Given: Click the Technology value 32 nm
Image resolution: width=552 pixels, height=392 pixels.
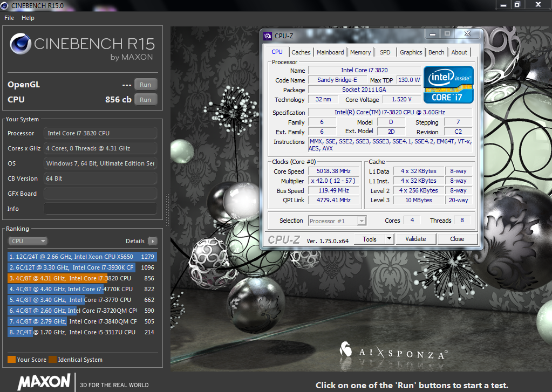Looking at the screenshot, I should coord(323,99).
